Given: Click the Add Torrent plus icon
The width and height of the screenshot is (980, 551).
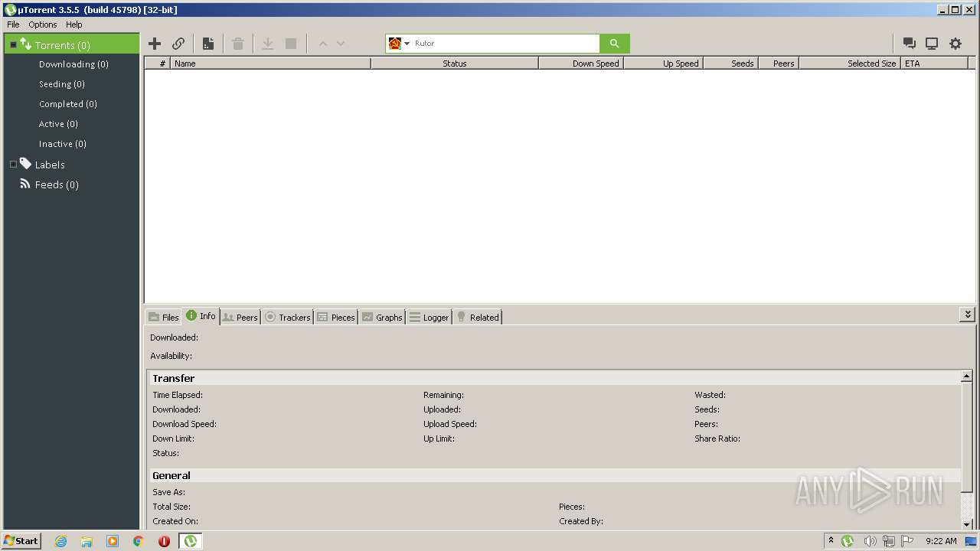Looking at the screenshot, I should [x=155, y=44].
